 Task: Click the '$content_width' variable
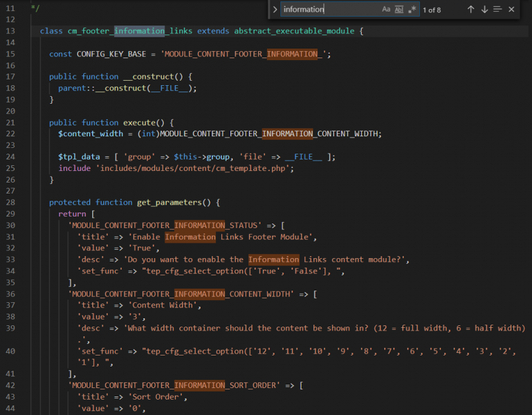point(91,134)
